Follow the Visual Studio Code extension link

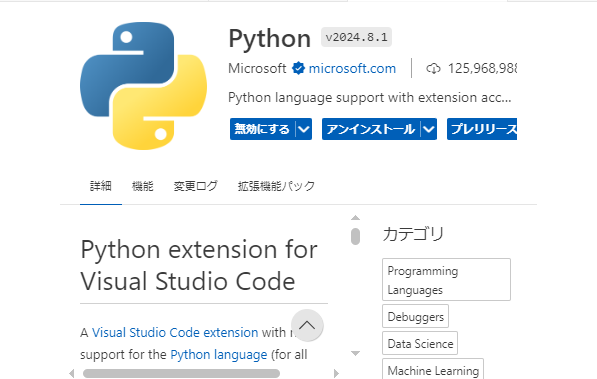(175, 333)
